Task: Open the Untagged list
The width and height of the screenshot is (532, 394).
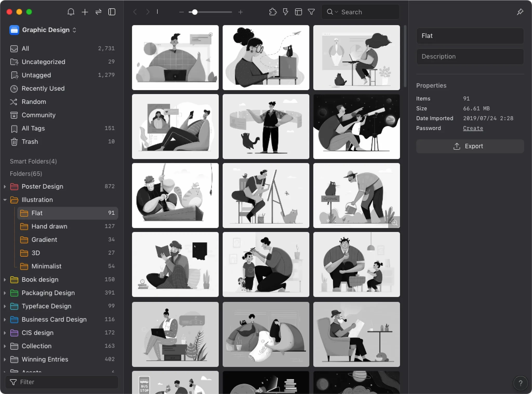Action: [x=62, y=75]
